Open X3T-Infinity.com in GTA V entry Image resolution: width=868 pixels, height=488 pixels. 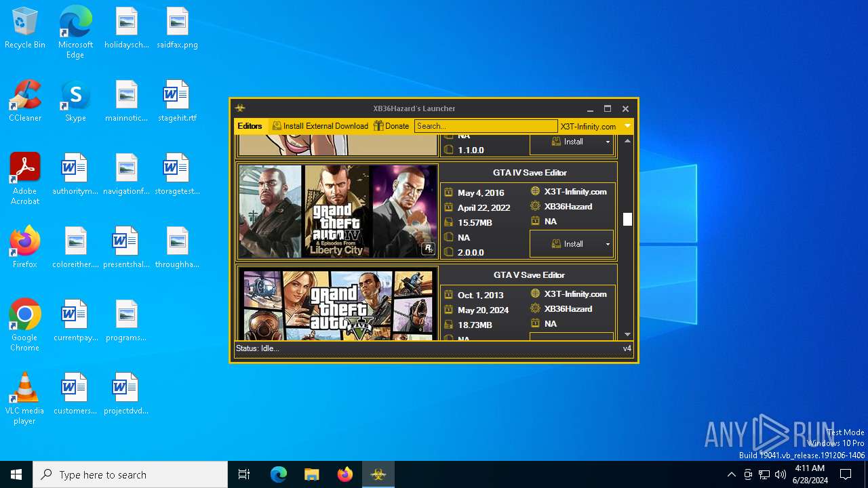pyautogui.click(x=576, y=294)
